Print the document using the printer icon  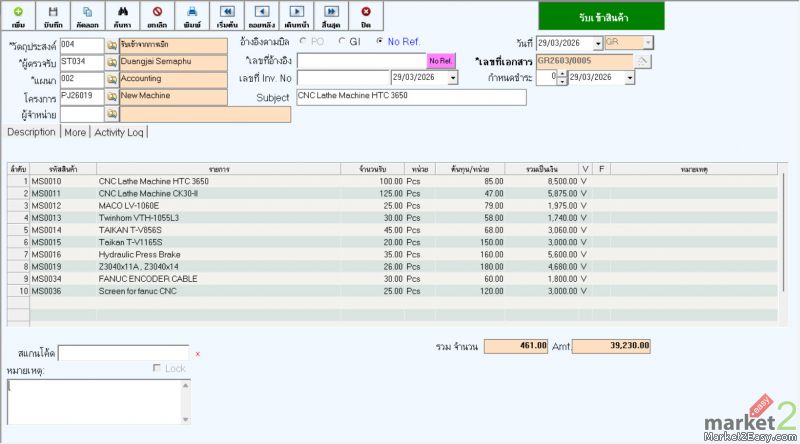(191, 15)
